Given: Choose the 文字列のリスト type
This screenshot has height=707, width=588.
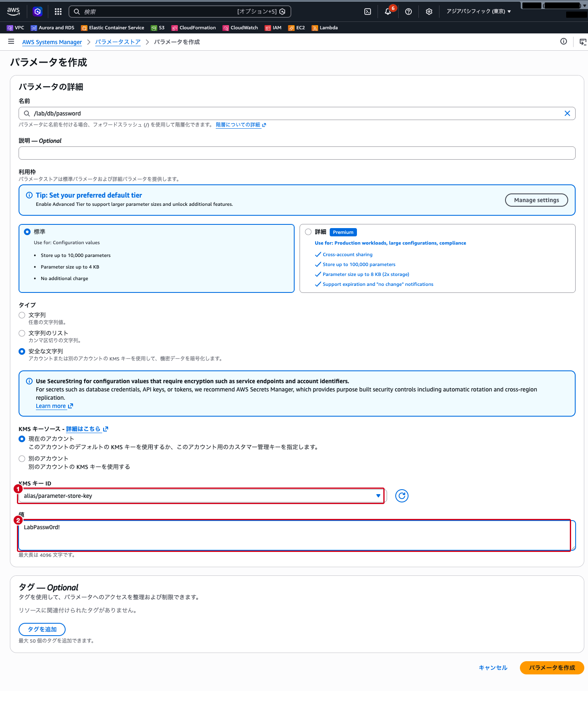Looking at the screenshot, I should point(22,333).
